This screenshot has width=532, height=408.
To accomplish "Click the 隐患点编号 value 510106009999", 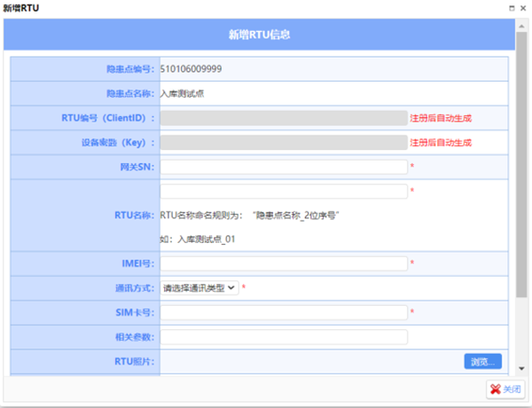I will [191, 68].
